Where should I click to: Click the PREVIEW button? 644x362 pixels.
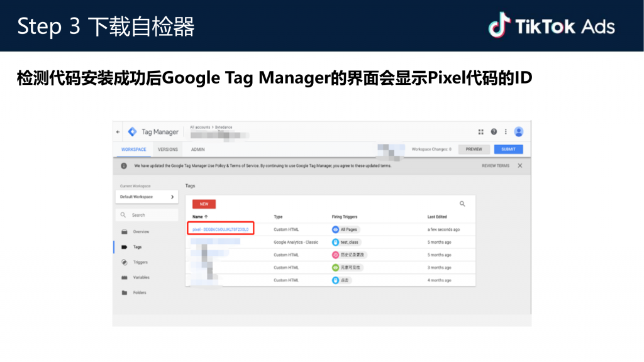474,149
